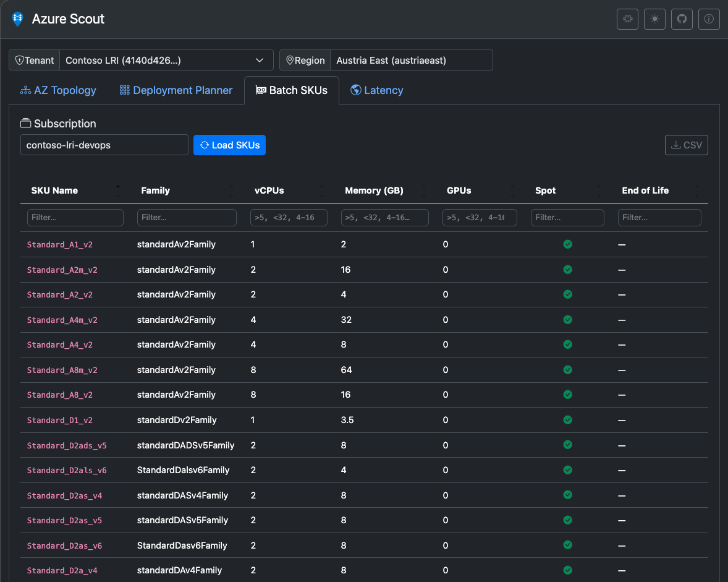Click the Spot filter field
The image size is (728, 582).
pyautogui.click(x=567, y=217)
